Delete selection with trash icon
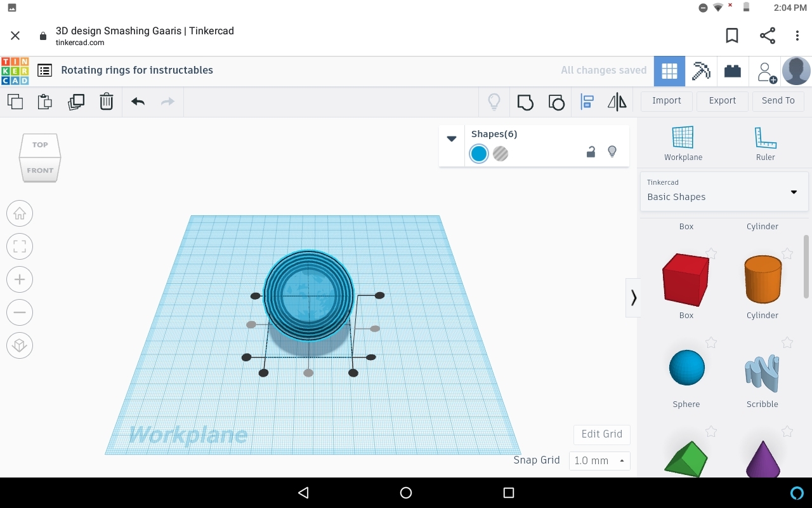Image resolution: width=812 pixels, height=508 pixels. click(x=107, y=102)
